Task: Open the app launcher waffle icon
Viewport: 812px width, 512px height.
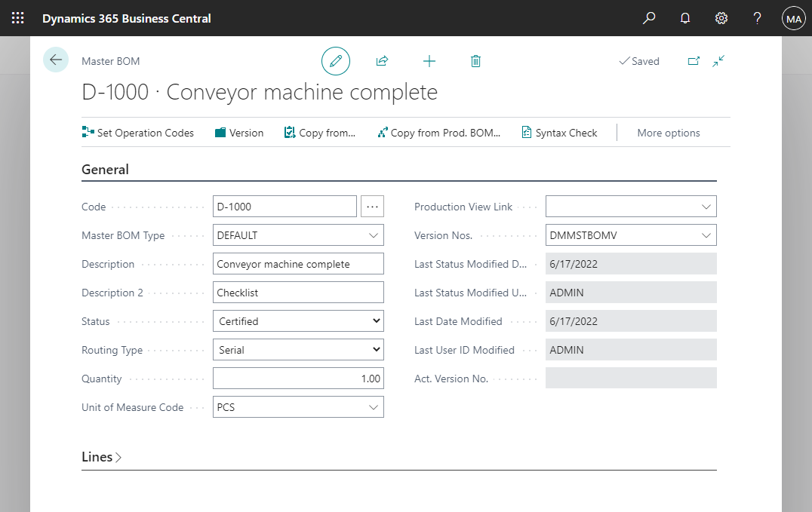Action: pyautogui.click(x=17, y=18)
